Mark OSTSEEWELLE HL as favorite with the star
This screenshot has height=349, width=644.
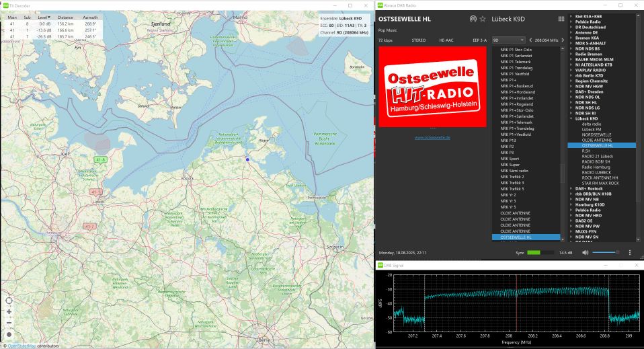(x=483, y=19)
